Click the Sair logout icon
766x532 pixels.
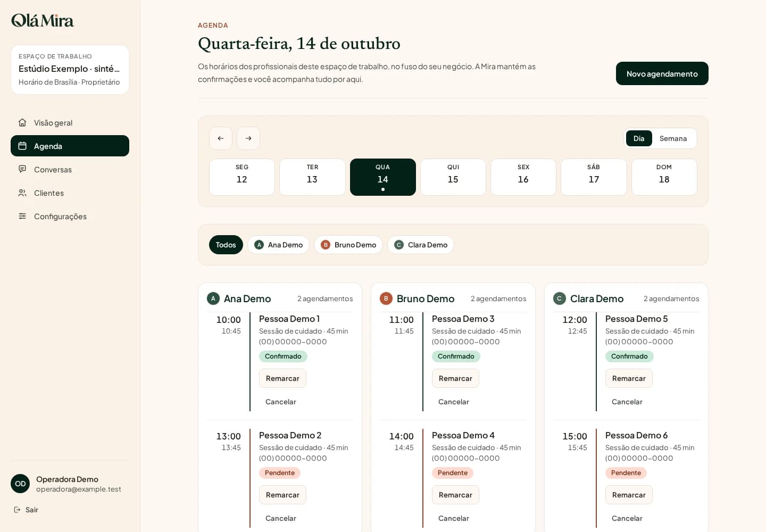17,510
